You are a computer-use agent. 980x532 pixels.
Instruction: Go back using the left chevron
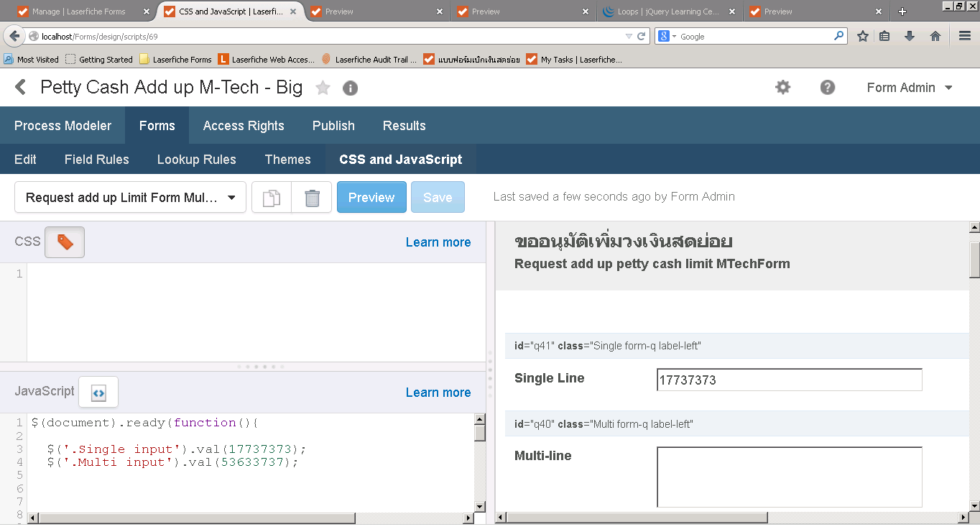click(21, 88)
